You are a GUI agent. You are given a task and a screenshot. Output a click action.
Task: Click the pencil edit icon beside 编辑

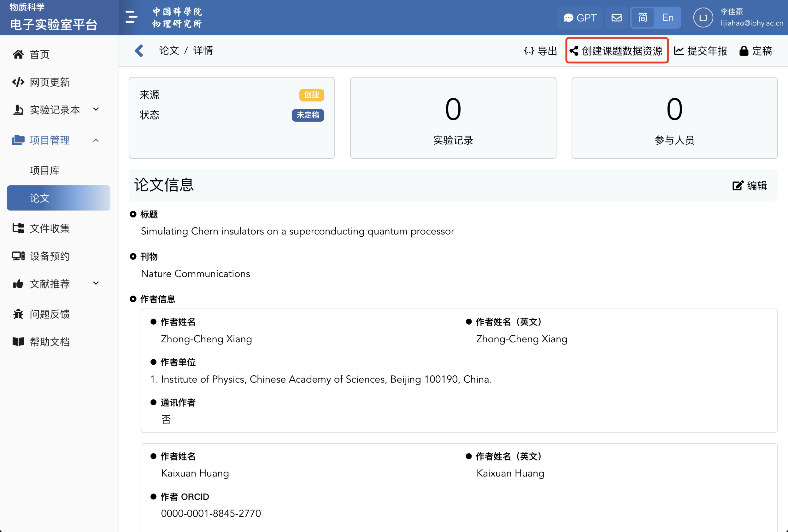(x=738, y=185)
